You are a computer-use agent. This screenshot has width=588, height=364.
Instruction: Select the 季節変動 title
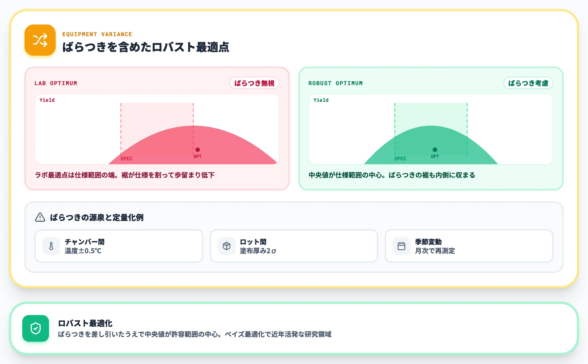(x=428, y=242)
